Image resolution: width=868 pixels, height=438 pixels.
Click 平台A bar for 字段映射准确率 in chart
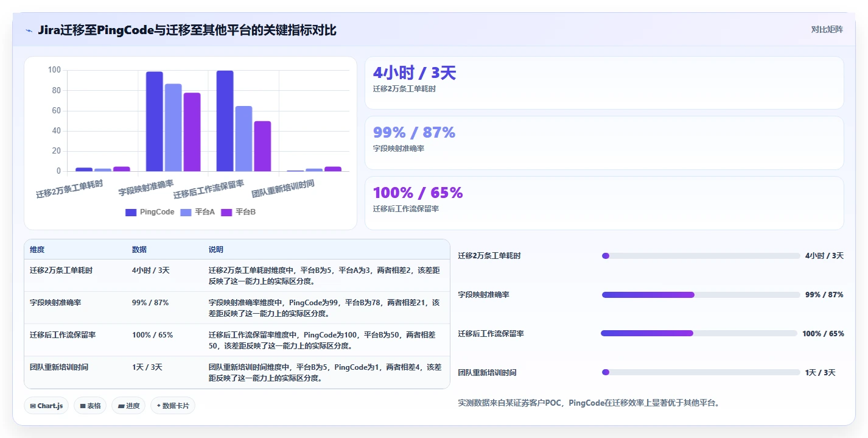click(173, 127)
